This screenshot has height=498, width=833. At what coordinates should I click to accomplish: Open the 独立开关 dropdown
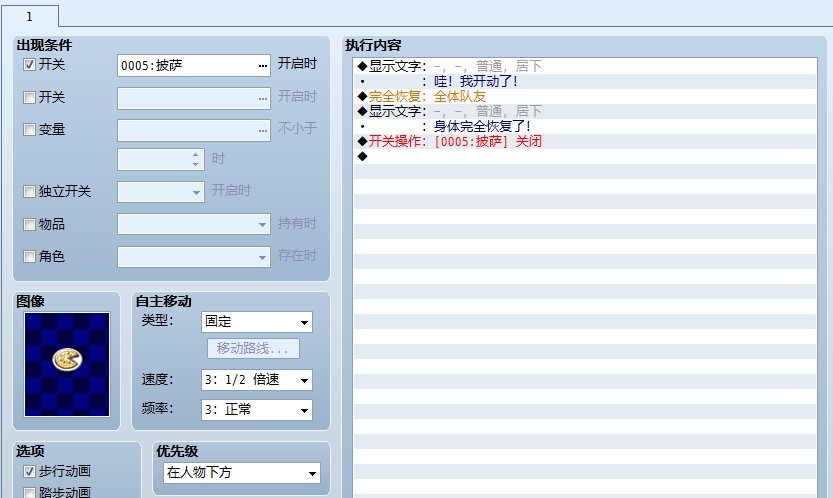(161, 192)
